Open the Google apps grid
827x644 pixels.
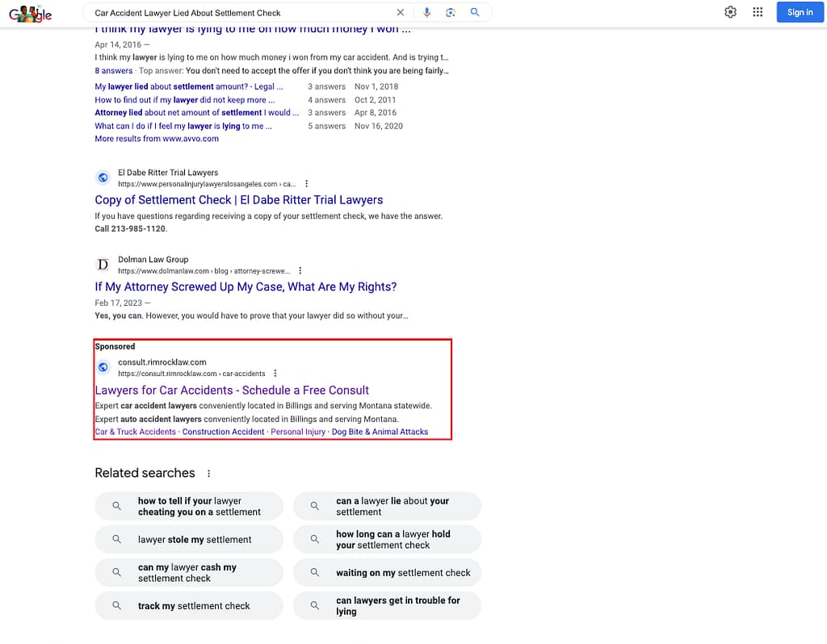click(758, 12)
